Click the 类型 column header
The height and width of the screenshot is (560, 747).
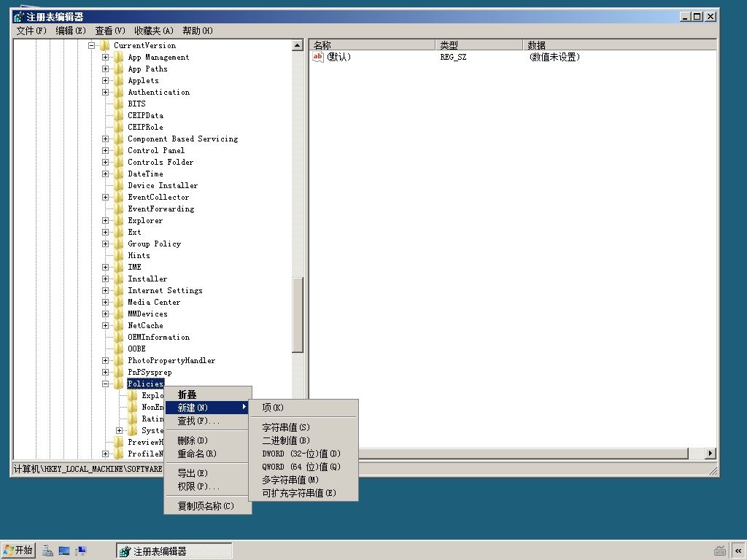(479, 45)
